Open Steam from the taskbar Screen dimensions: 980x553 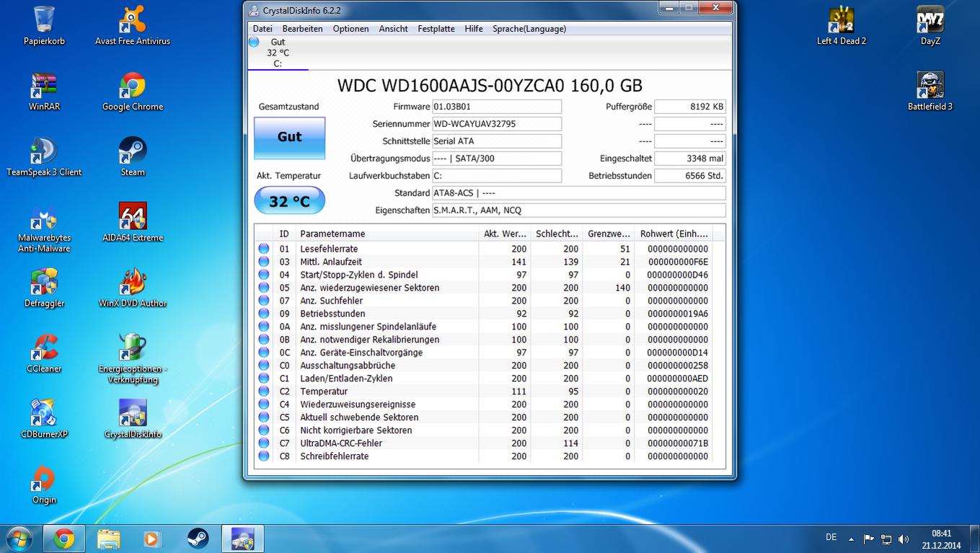click(198, 539)
